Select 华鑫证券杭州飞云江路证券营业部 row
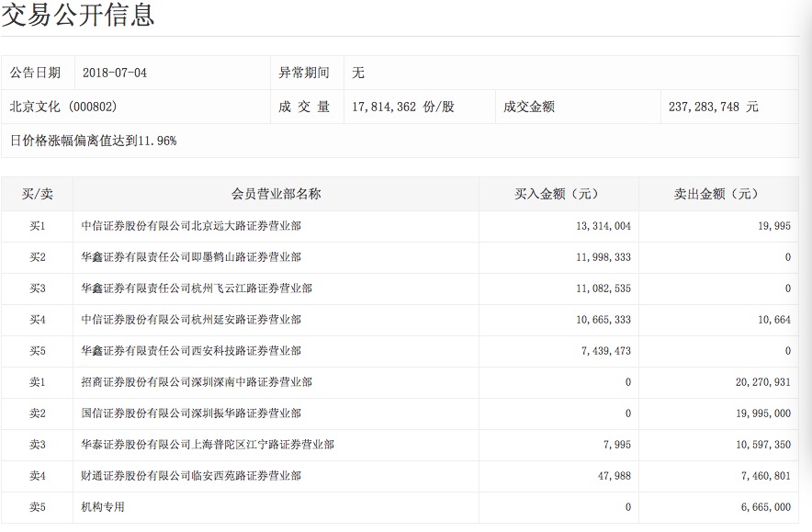Viewport: 812px width, 532px height. pyautogui.click(x=197, y=289)
